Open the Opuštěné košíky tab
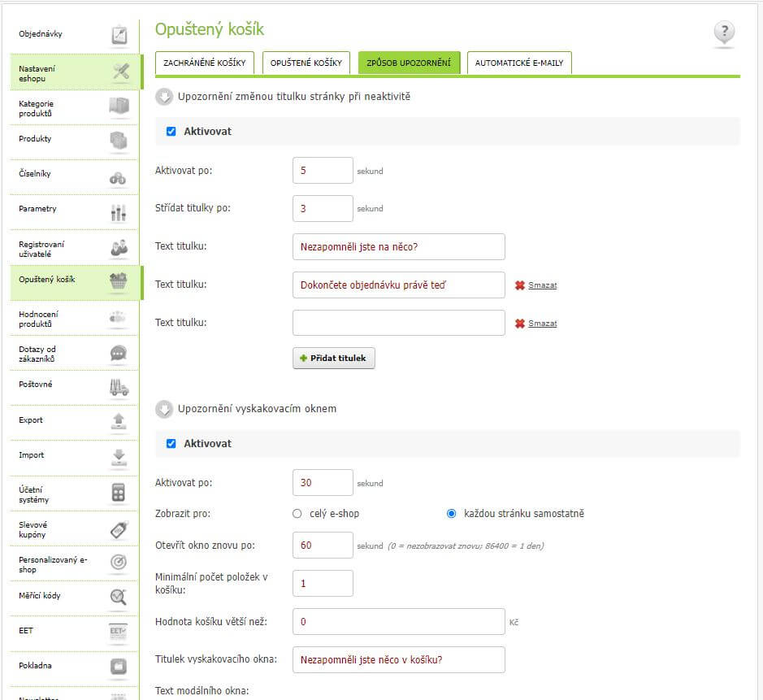 click(x=306, y=63)
